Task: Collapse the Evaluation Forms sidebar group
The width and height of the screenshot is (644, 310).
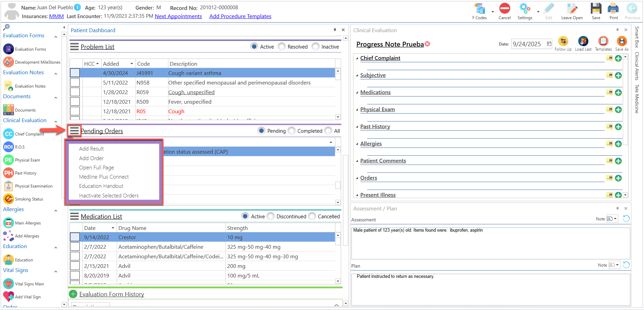Action: pos(56,36)
